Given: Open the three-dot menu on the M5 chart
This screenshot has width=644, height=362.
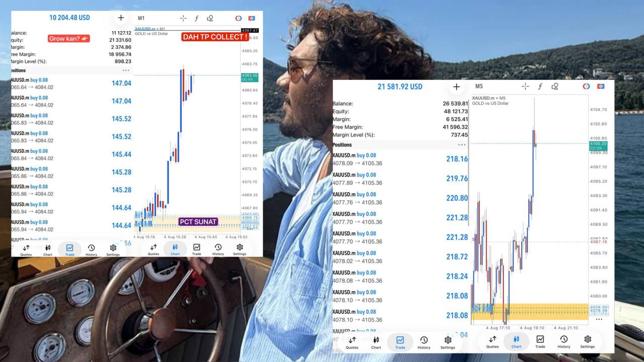Looking at the screenshot, I should point(599,319).
